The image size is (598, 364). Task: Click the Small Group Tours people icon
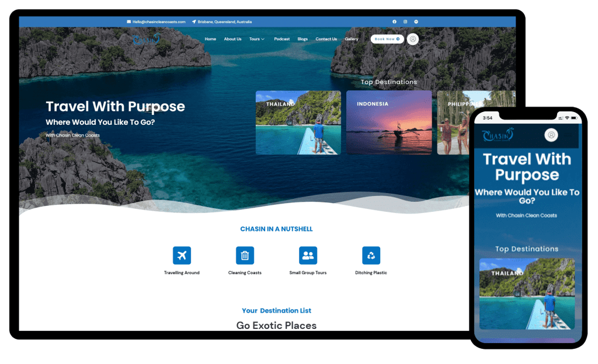point(308,256)
